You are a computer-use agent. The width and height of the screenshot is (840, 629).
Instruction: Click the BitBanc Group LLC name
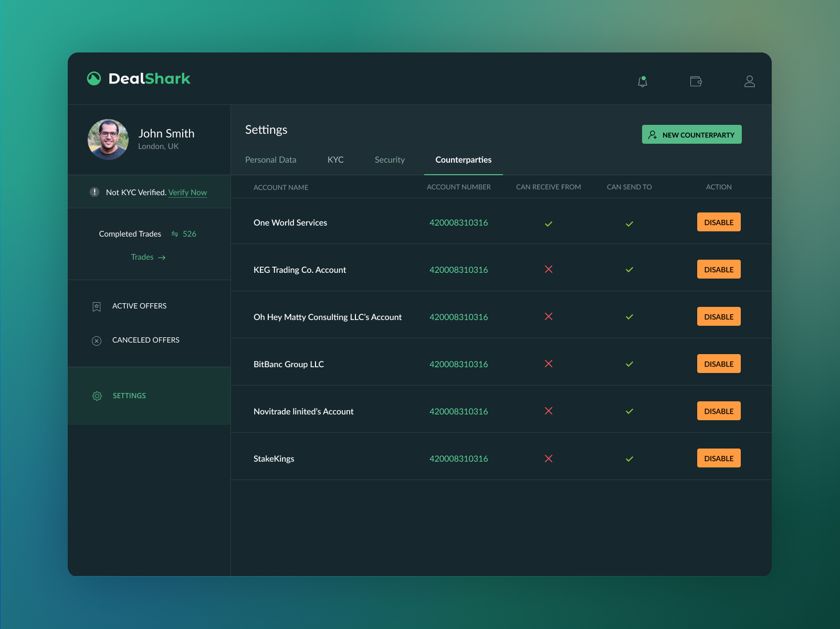click(289, 364)
